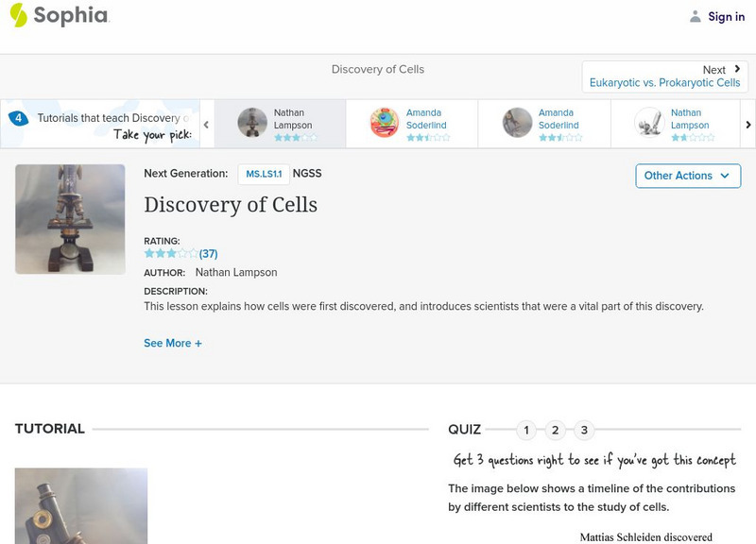Click the number 4 tutorials badge
This screenshot has height=544, width=756.
tap(19, 118)
